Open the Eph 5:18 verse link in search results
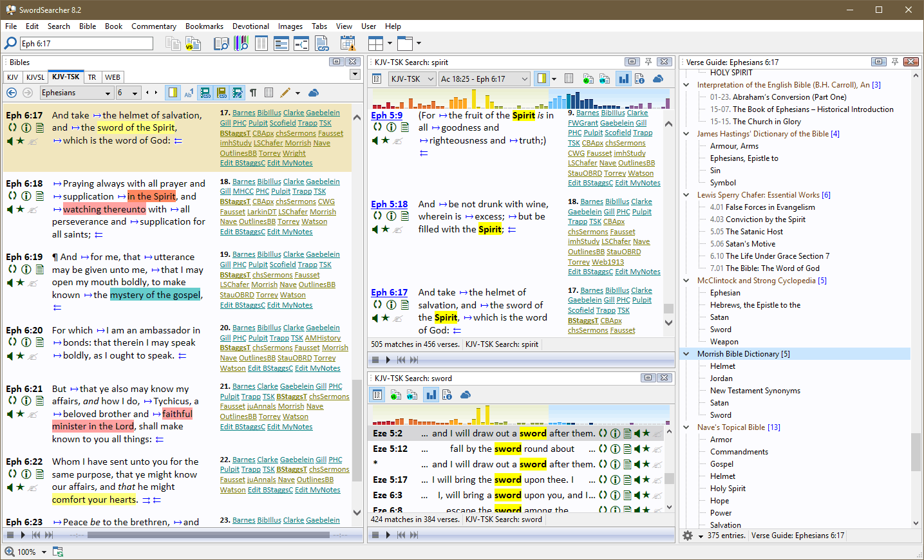Viewport: 924px width, 560px height. [x=389, y=205]
